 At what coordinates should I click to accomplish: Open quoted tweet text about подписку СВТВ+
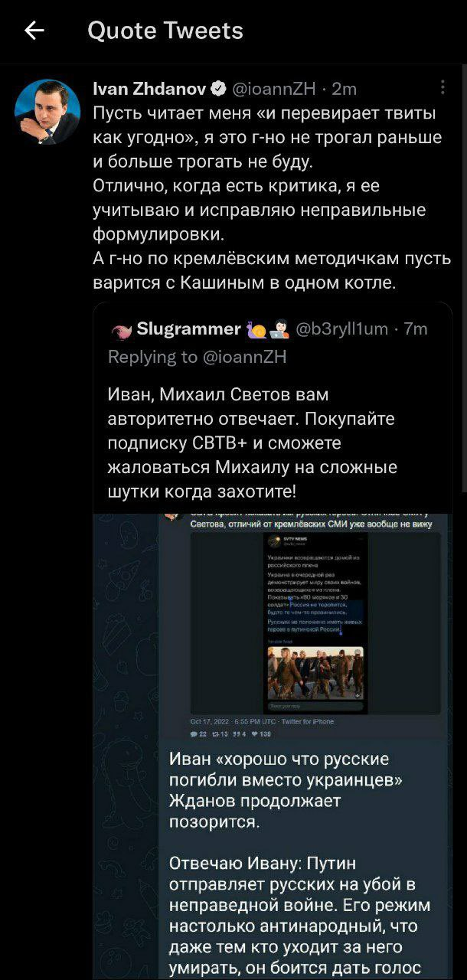[253, 443]
